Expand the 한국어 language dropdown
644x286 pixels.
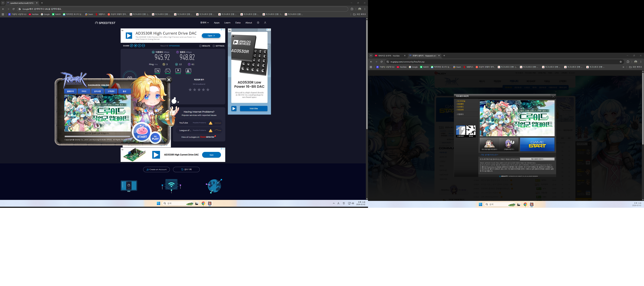tap(204, 23)
